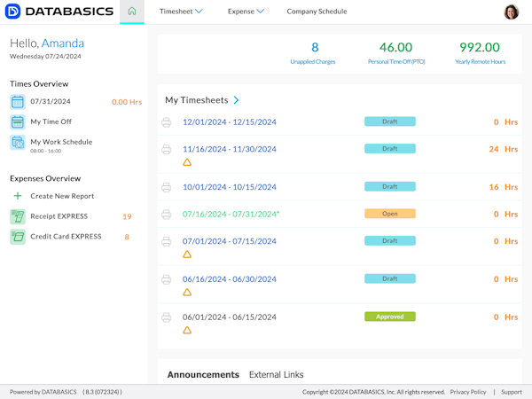Print the 06/01/2024 - 06/15/2024 timesheet

tap(167, 317)
